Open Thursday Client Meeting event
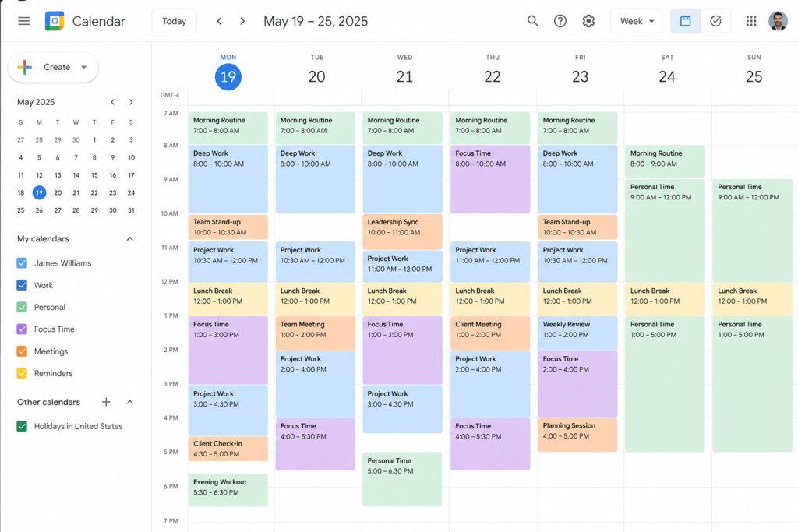Image resolution: width=798 pixels, height=532 pixels. 490,333
